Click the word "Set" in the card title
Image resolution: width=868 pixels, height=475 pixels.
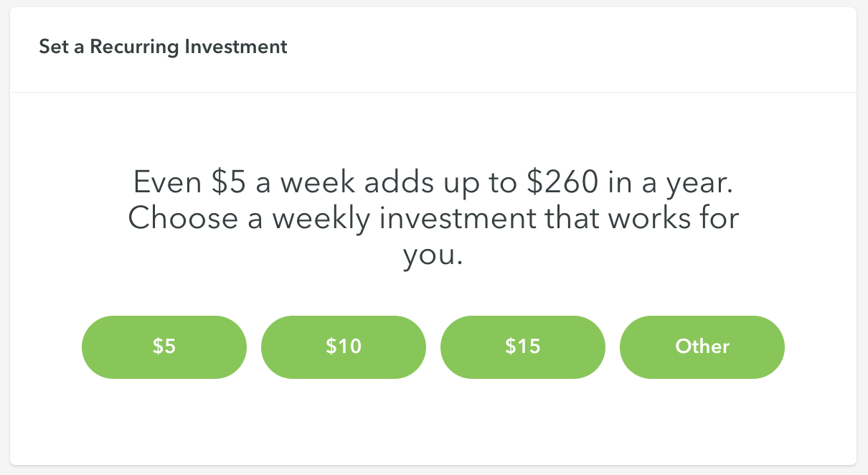pos(51,47)
